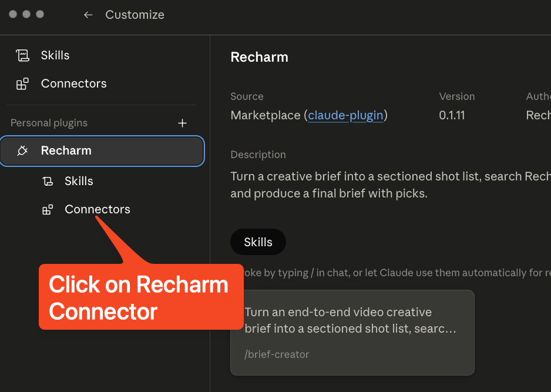Click the blocks icon beside Recharm's Connectors
The image size is (551, 392).
click(x=48, y=210)
